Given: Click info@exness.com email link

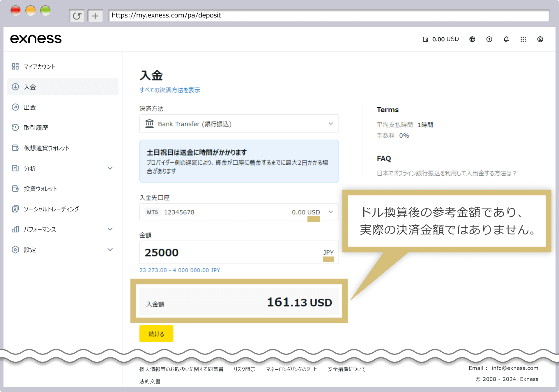Looking at the screenshot, I should (515, 368).
